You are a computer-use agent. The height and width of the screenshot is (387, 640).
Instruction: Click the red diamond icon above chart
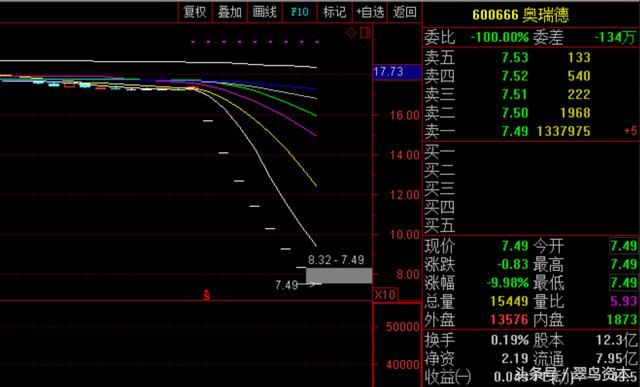coord(351,33)
